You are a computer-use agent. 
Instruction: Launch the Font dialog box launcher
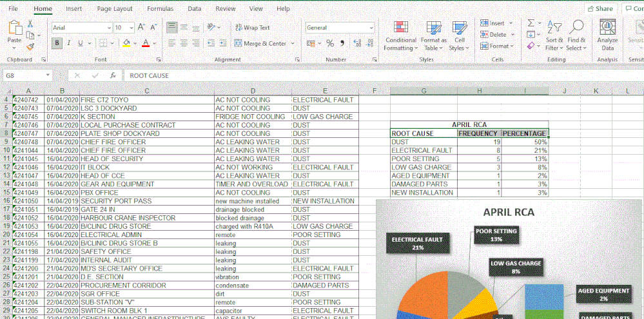tap(159, 60)
